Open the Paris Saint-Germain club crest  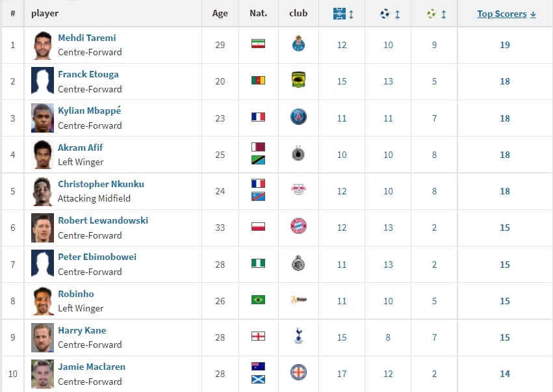click(x=298, y=117)
